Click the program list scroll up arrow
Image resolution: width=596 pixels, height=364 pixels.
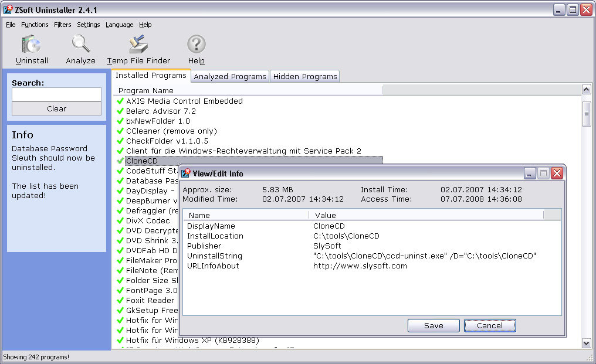pos(586,90)
